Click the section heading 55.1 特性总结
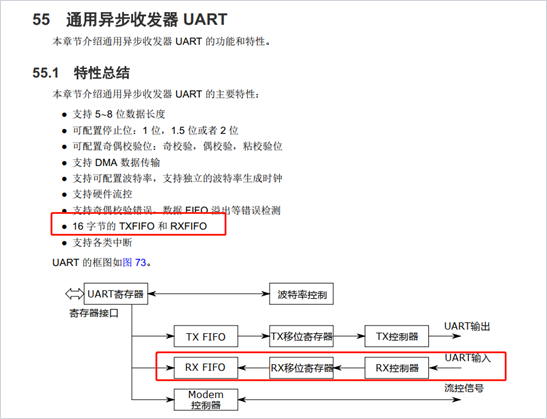 coord(81,73)
